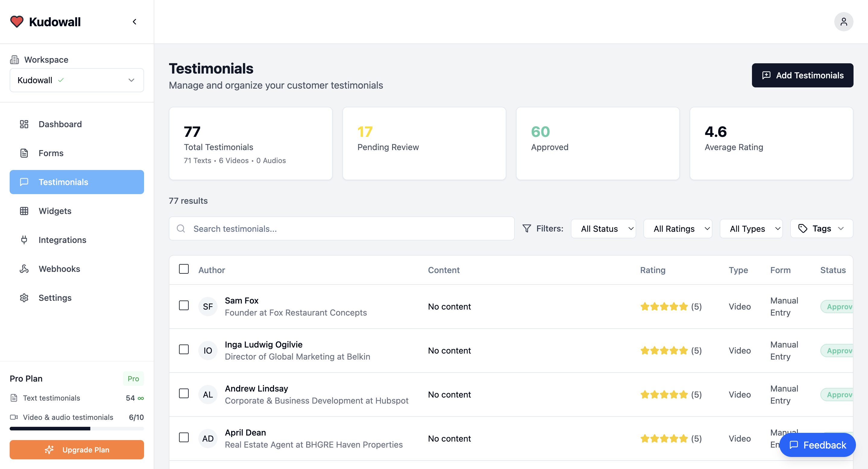Check the April Dean row checkbox
Image resolution: width=868 pixels, height=469 pixels.
(x=184, y=438)
